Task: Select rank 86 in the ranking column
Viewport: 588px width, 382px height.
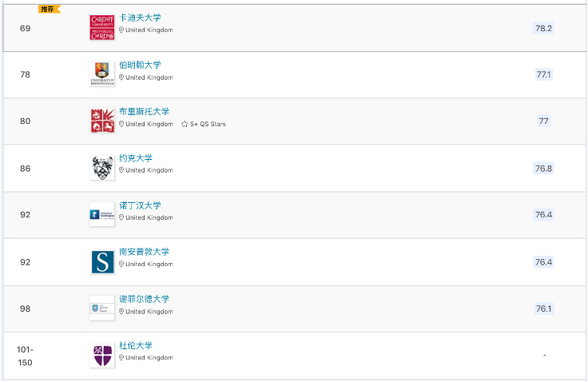Action: pos(25,168)
